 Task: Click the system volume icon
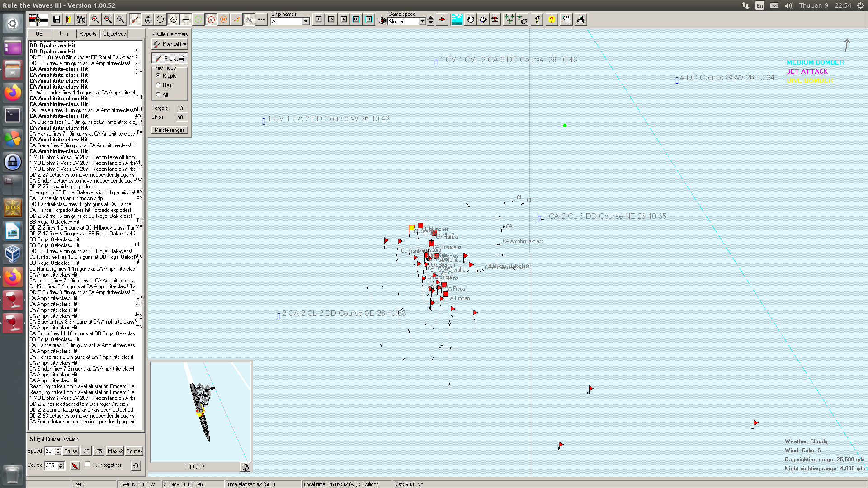tap(789, 5)
